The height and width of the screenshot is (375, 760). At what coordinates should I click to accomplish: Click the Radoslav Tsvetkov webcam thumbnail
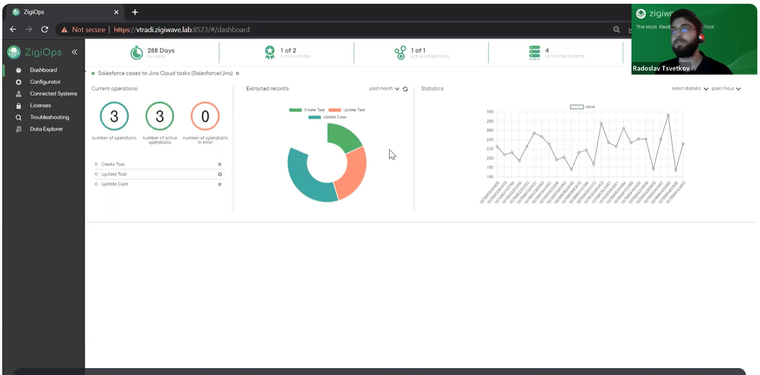point(694,39)
